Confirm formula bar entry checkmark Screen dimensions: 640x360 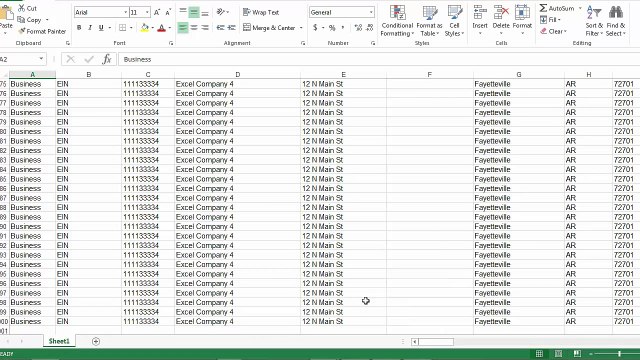(89, 60)
